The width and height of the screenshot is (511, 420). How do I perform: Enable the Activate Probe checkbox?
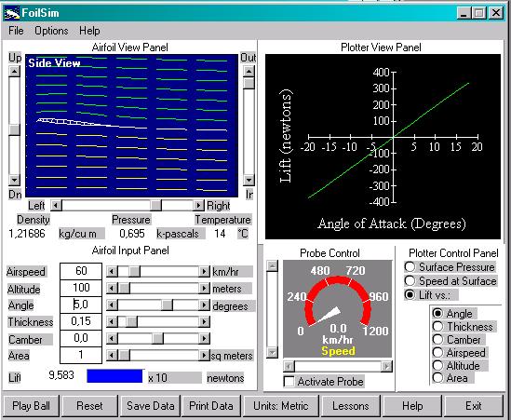point(289,382)
